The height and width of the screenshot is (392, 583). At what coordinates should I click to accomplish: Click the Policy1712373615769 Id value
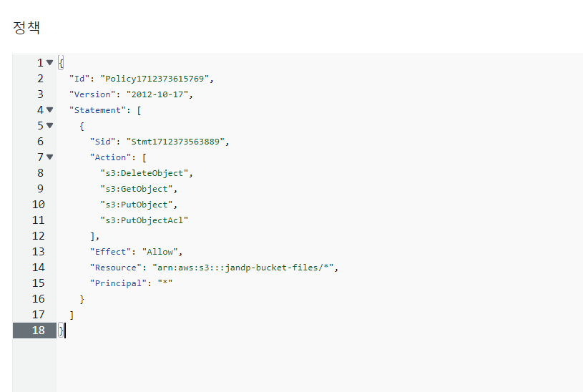pos(155,79)
